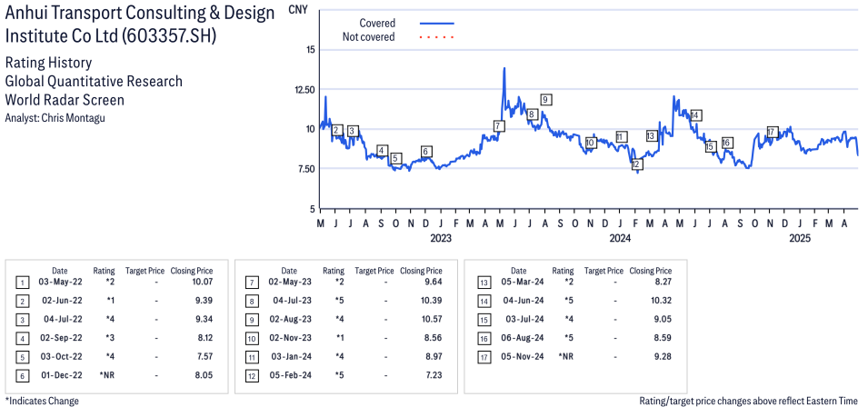Screen dimensions: 868x407
Task: Click chart marker 6 near December 2022
Action: pyautogui.click(x=425, y=152)
